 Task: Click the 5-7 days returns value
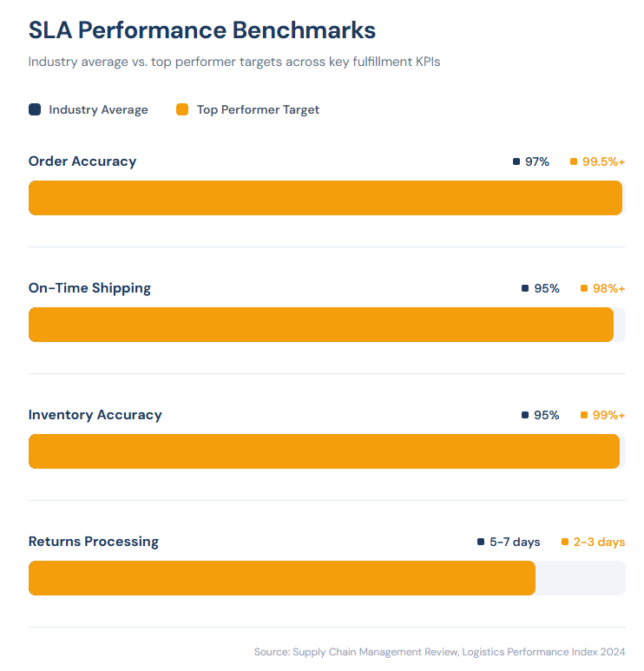point(515,542)
